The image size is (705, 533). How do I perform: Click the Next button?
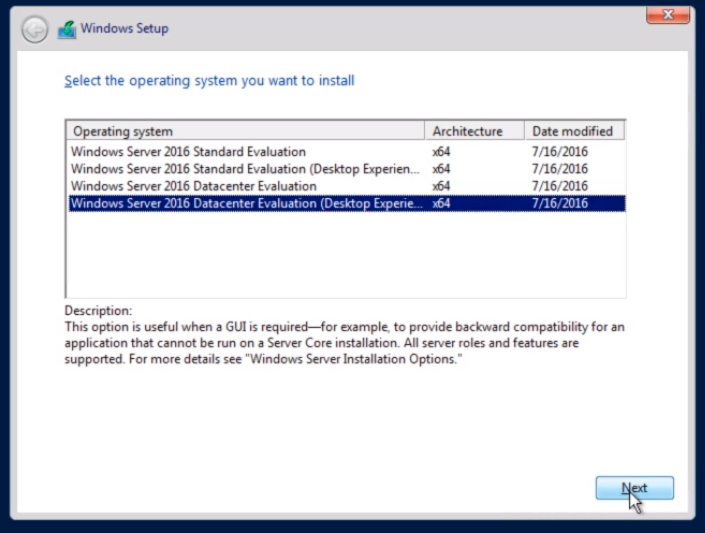pyautogui.click(x=634, y=488)
